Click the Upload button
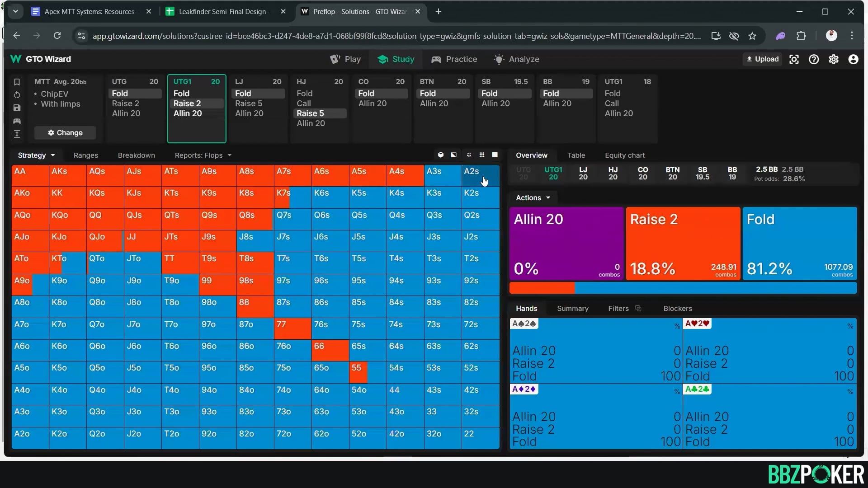This screenshot has height=488, width=868. click(762, 59)
